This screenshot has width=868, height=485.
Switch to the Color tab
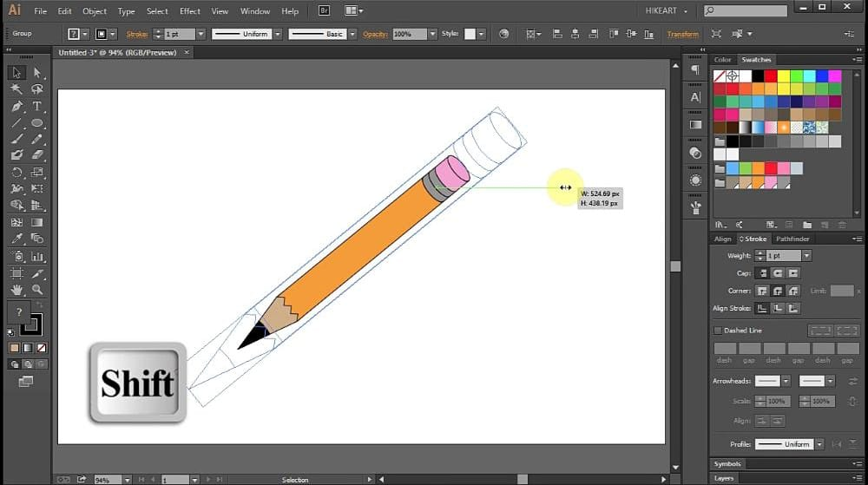(x=722, y=60)
